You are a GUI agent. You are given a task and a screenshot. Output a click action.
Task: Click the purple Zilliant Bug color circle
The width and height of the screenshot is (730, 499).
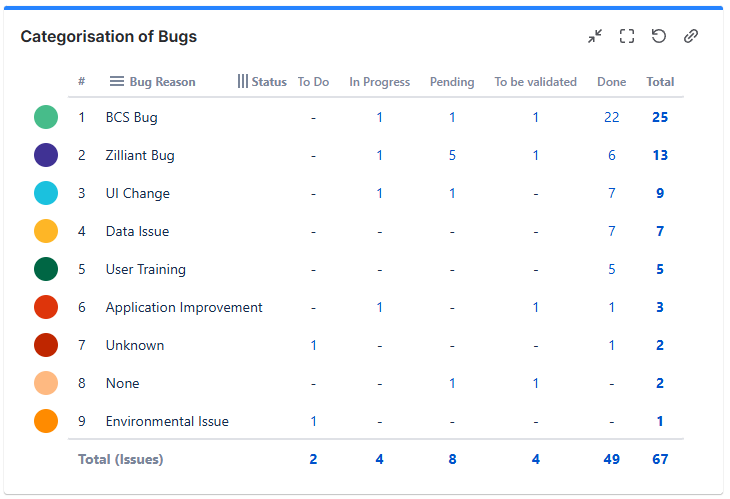[46, 155]
